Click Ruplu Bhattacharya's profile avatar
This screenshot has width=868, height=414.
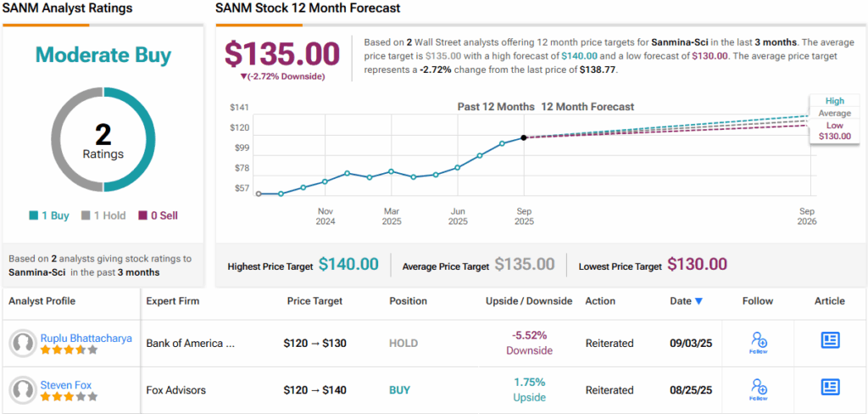pos(22,344)
